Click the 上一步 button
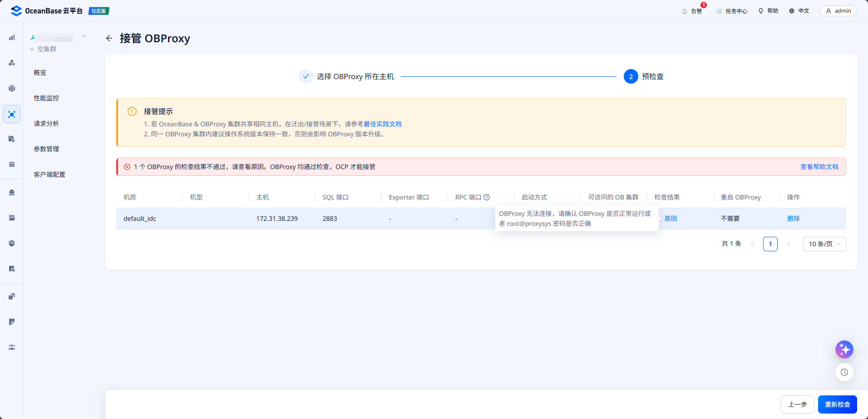Viewport: 868px width, 419px height. pyautogui.click(x=797, y=404)
